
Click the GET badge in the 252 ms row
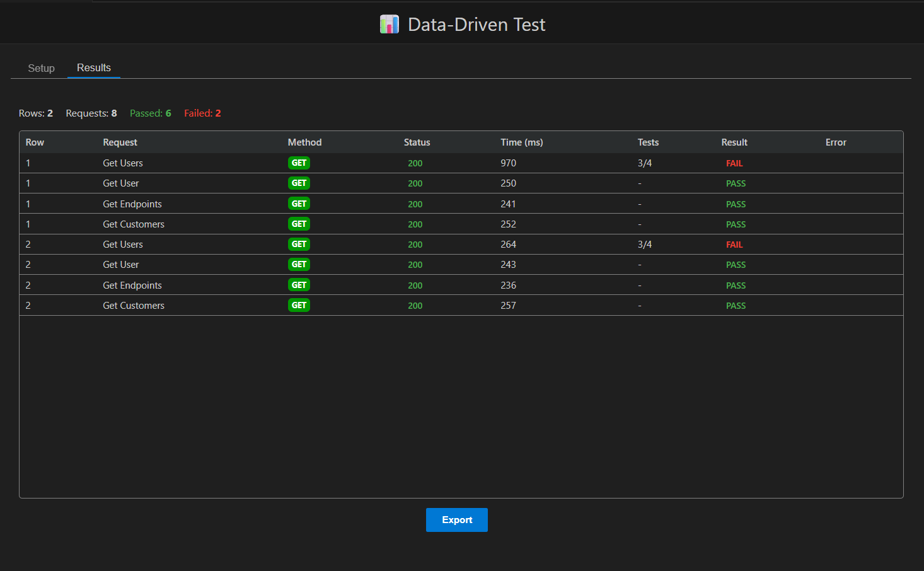coord(299,224)
